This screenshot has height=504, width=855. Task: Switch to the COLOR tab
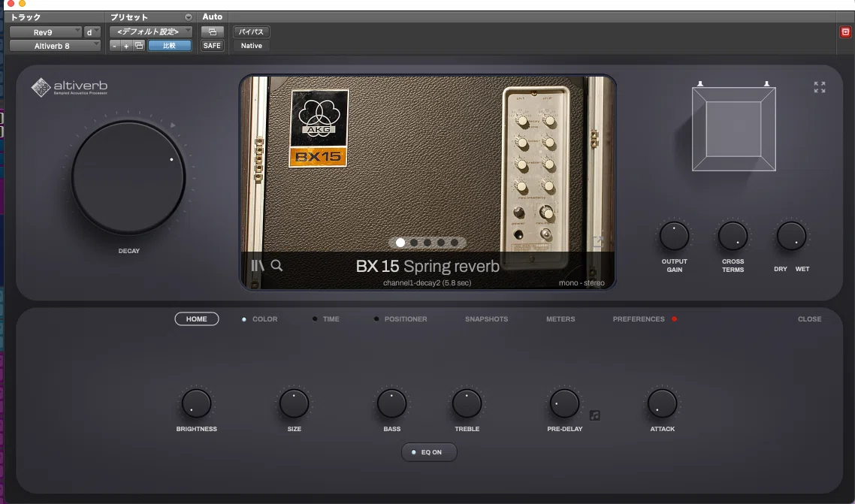(x=265, y=319)
